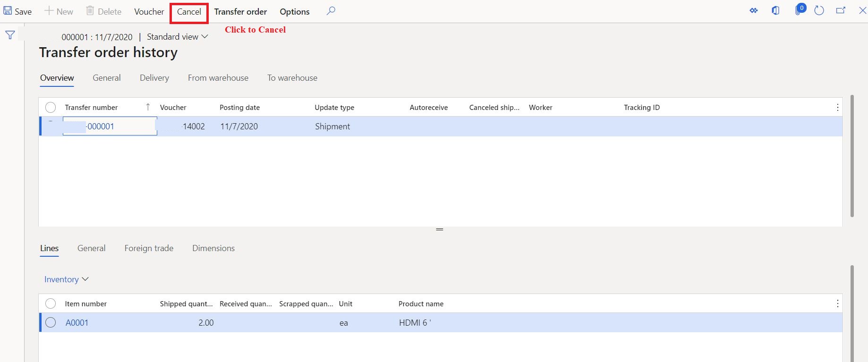Open the filter pane funnel icon
Screen dimensions: 868x362
coord(10,35)
